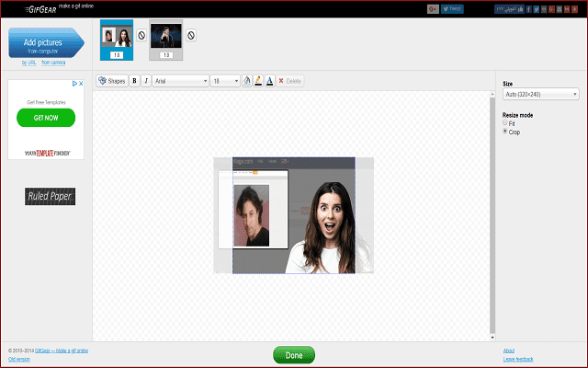Open the font size 18 dropdown
Image resolution: width=588 pixels, height=368 pixels.
coord(225,81)
